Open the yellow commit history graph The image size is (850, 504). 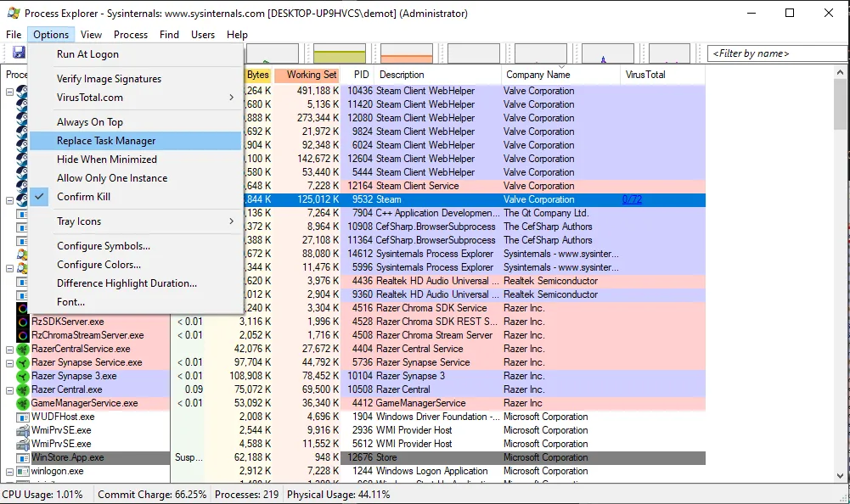(340, 53)
